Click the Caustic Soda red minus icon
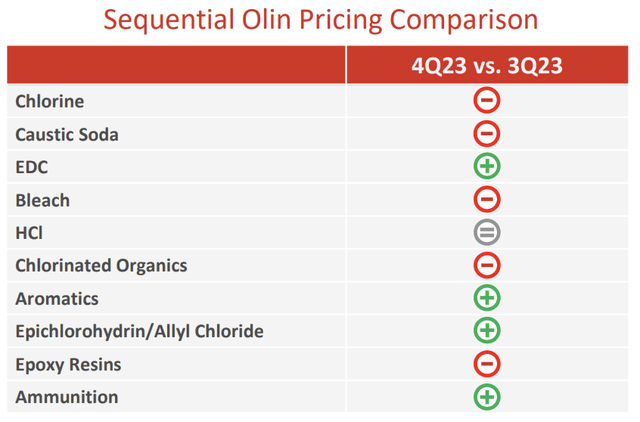 click(x=487, y=134)
